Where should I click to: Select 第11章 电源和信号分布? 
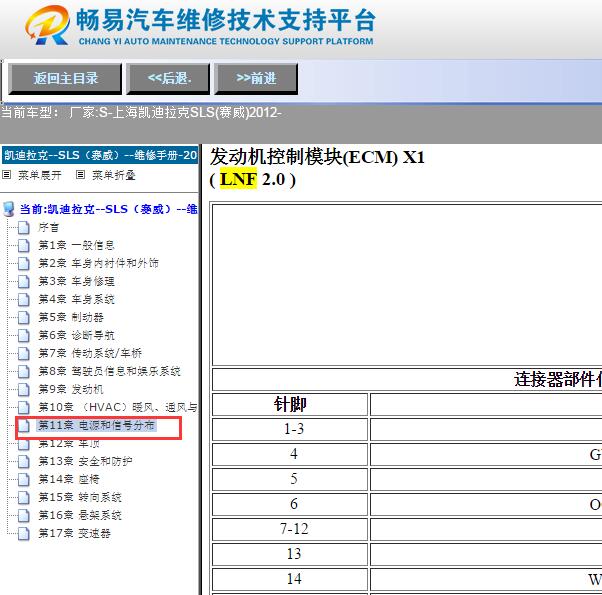96,425
